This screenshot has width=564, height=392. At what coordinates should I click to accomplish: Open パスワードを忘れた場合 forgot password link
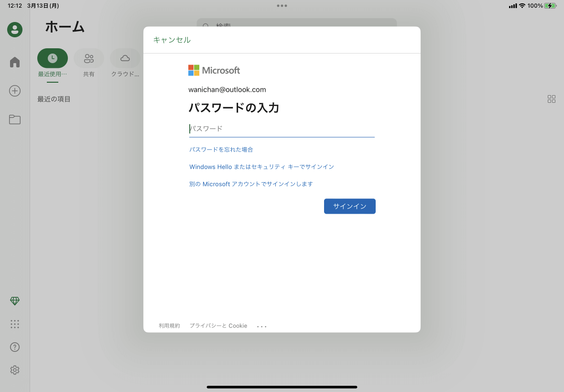[221, 149]
